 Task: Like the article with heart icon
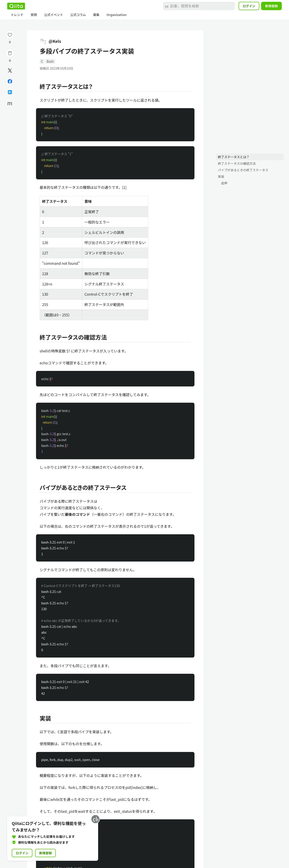point(10,35)
